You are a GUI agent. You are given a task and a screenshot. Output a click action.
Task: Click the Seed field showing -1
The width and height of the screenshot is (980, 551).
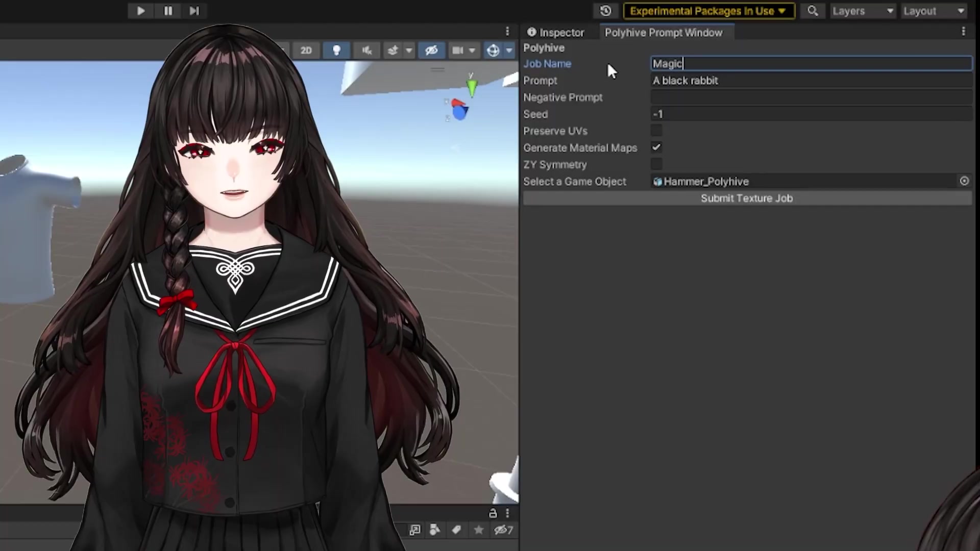coord(812,114)
